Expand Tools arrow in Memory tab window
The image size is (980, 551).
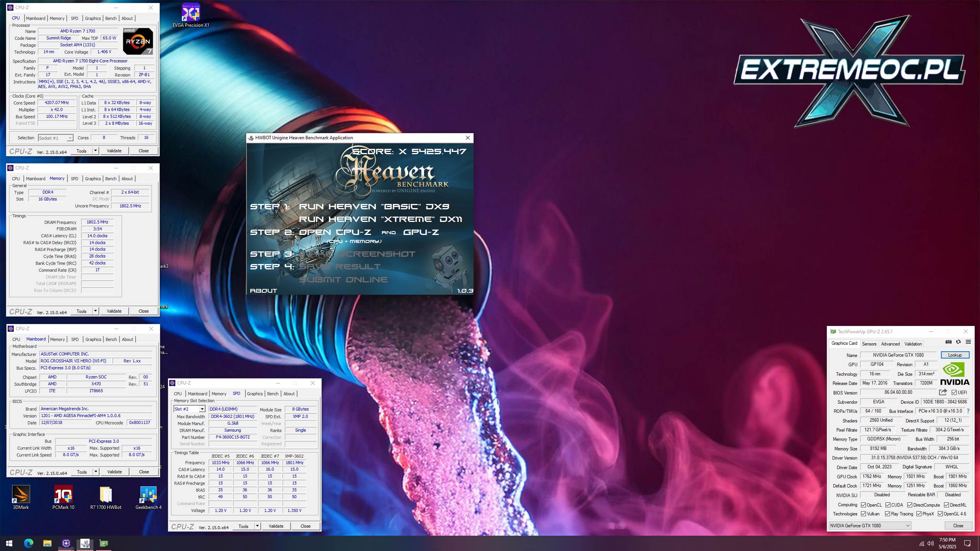(96, 311)
